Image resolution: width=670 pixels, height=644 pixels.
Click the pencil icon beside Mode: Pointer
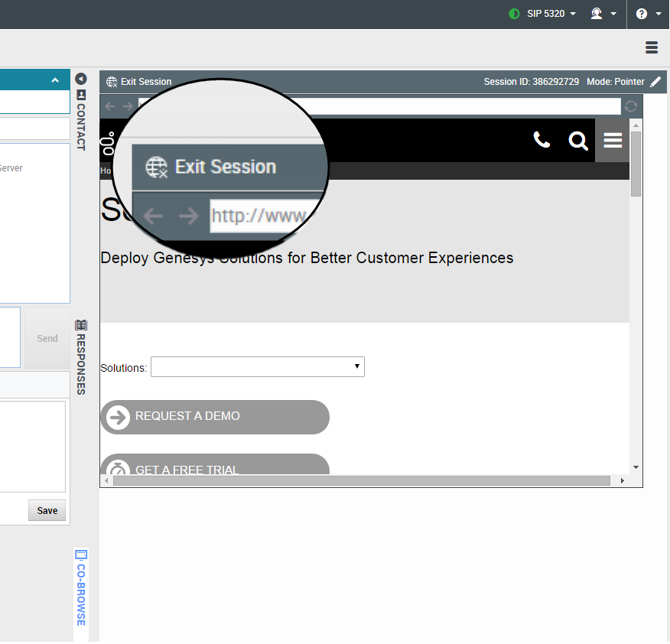tap(655, 82)
